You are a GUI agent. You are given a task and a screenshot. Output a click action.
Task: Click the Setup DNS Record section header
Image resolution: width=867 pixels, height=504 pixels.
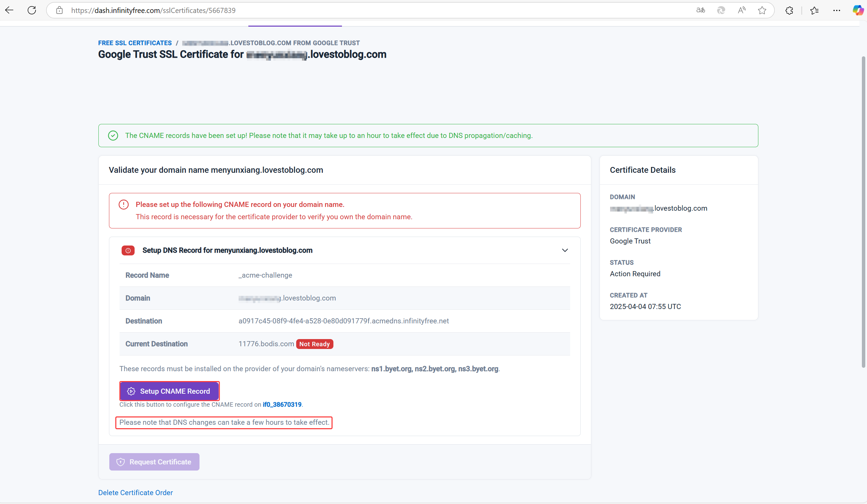[227, 250]
